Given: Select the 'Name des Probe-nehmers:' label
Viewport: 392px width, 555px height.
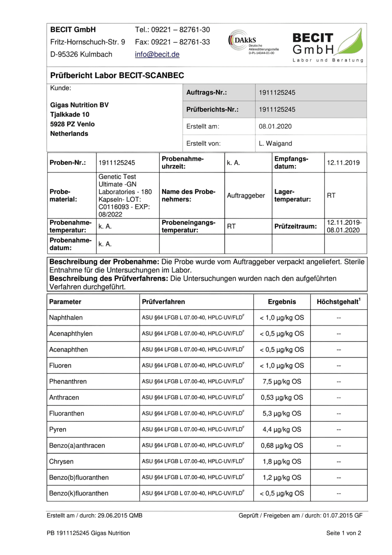Looking at the screenshot, I should tap(188, 195).
